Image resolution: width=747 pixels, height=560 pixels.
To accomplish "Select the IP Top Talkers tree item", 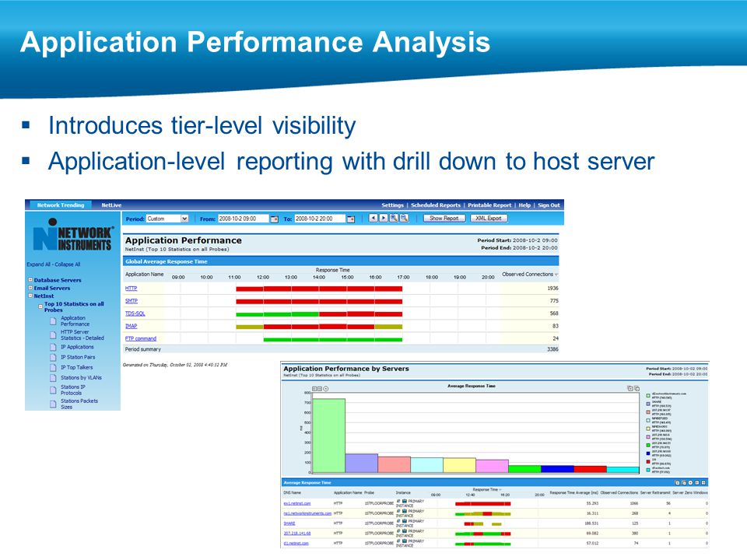I will point(76,368).
